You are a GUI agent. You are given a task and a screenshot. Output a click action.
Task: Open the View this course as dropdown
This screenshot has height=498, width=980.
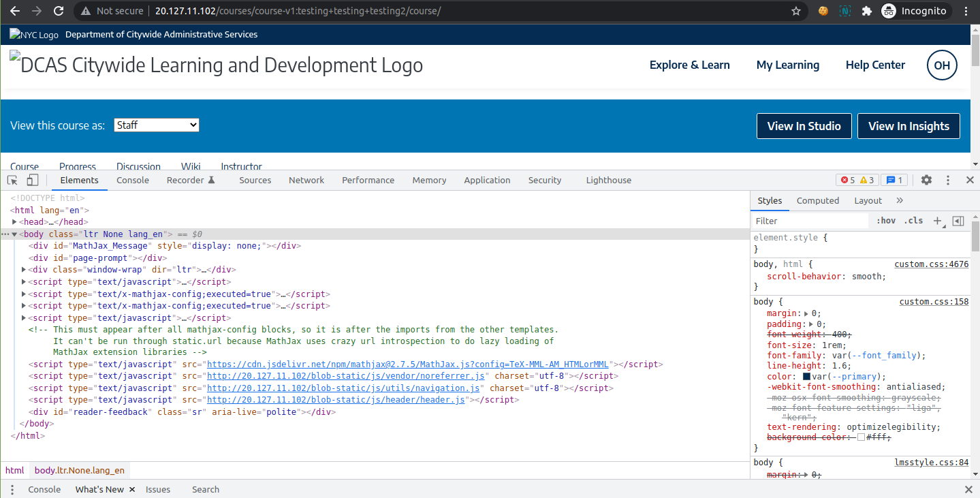click(x=156, y=125)
